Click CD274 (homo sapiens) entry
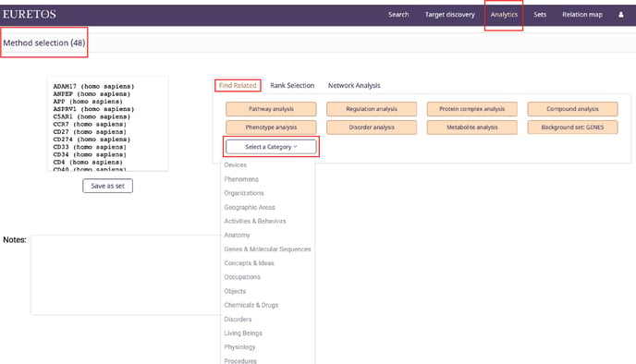 click(92, 140)
